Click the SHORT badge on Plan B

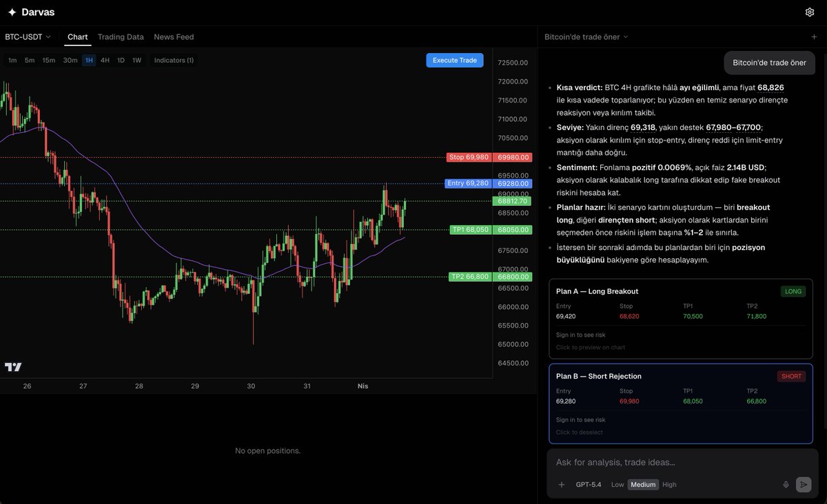[791, 376]
